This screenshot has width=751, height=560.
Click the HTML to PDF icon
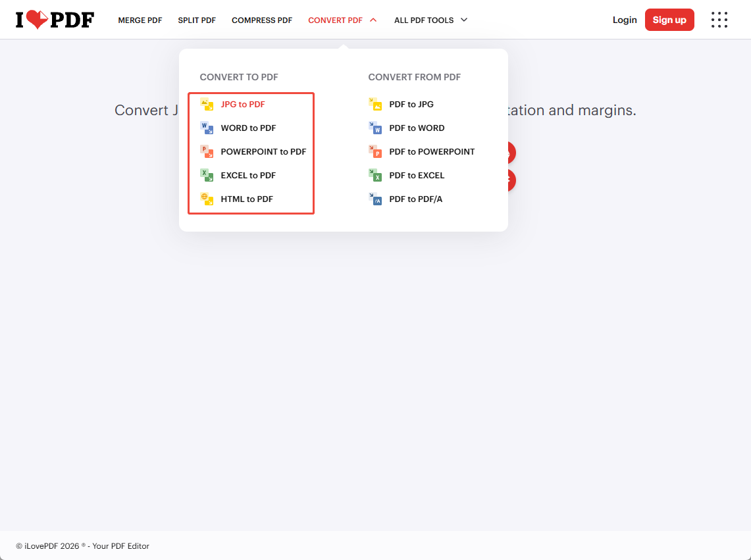[207, 199]
